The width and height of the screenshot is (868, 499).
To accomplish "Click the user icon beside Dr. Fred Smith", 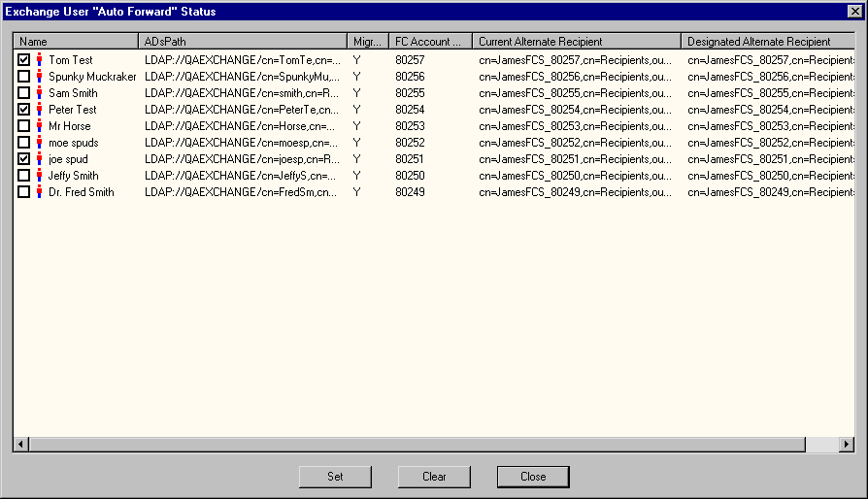I will pos(39,192).
